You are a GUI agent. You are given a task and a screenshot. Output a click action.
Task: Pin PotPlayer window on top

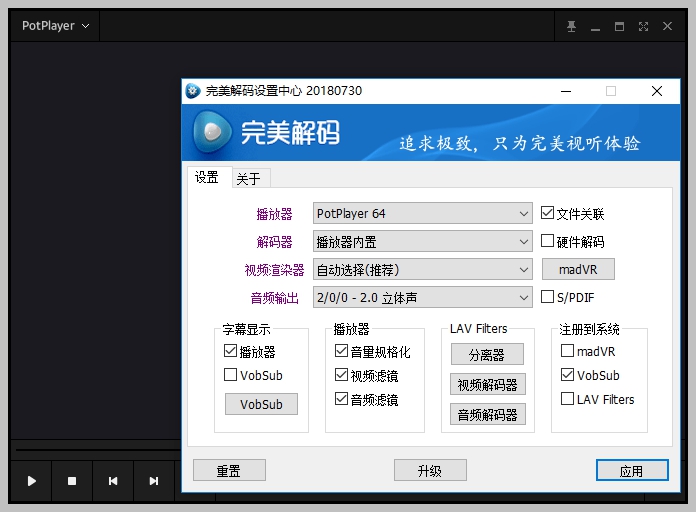(571, 27)
